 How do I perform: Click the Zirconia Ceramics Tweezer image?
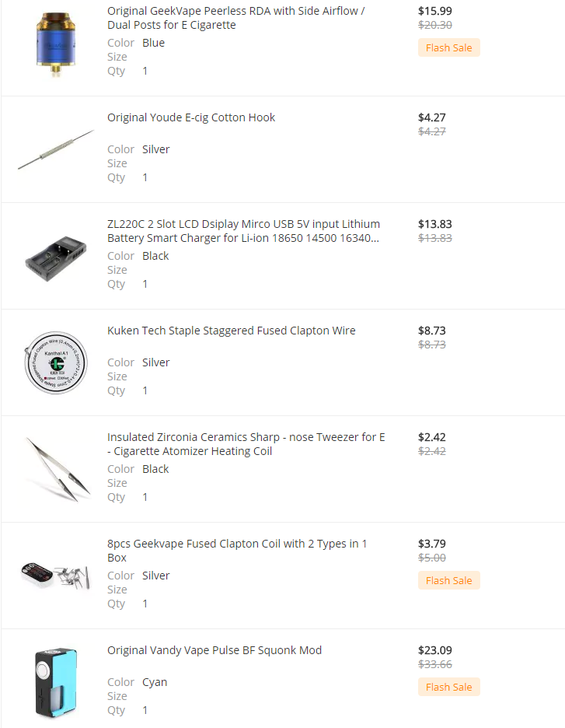tap(56, 469)
